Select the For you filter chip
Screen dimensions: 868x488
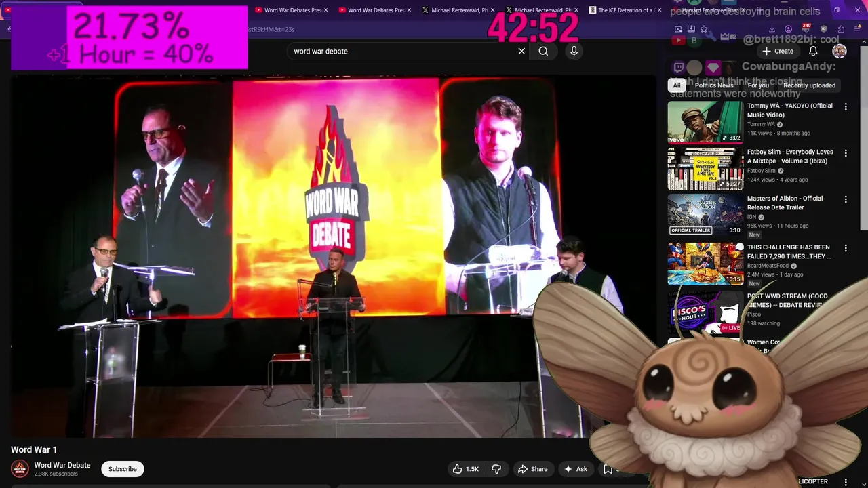[758, 85]
